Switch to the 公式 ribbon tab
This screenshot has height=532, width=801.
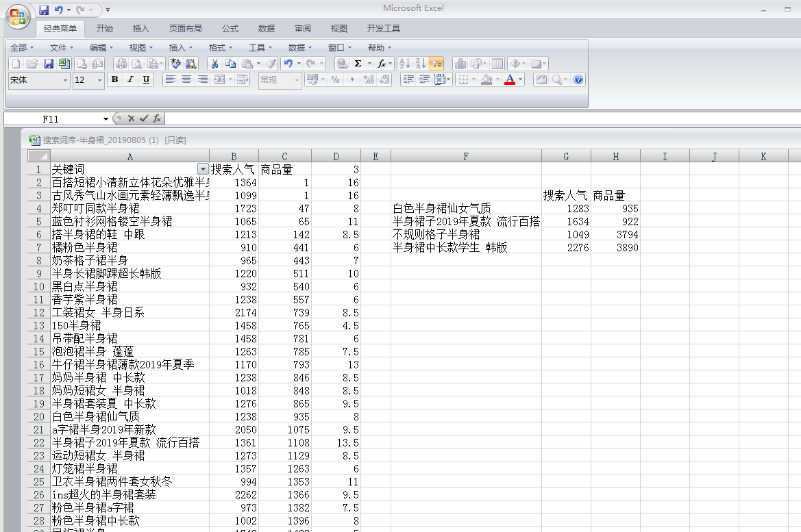230,29
